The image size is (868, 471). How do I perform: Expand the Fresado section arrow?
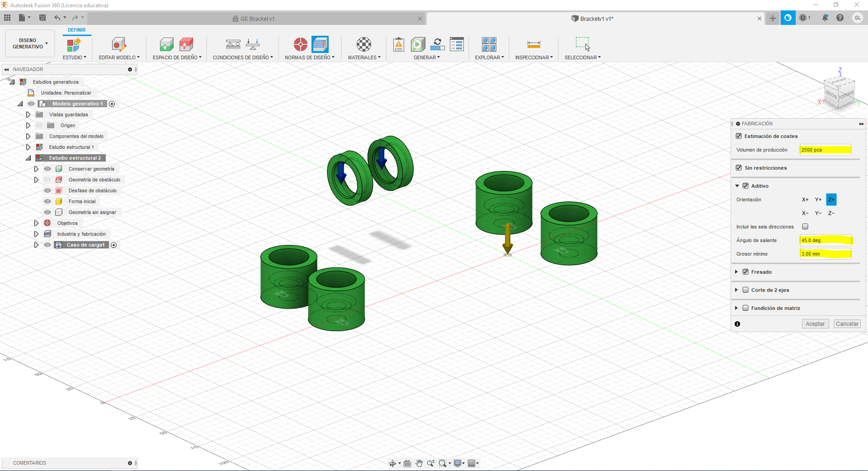click(x=736, y=272)
